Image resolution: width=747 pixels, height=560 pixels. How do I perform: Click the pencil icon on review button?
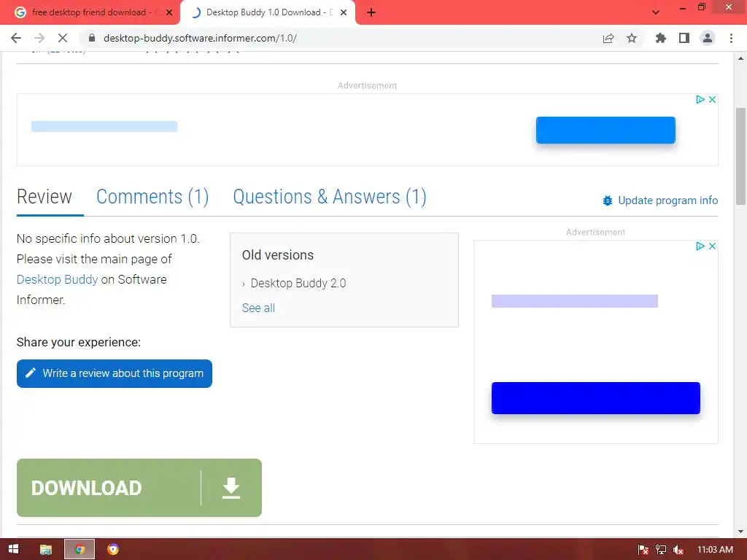(31, 373)
